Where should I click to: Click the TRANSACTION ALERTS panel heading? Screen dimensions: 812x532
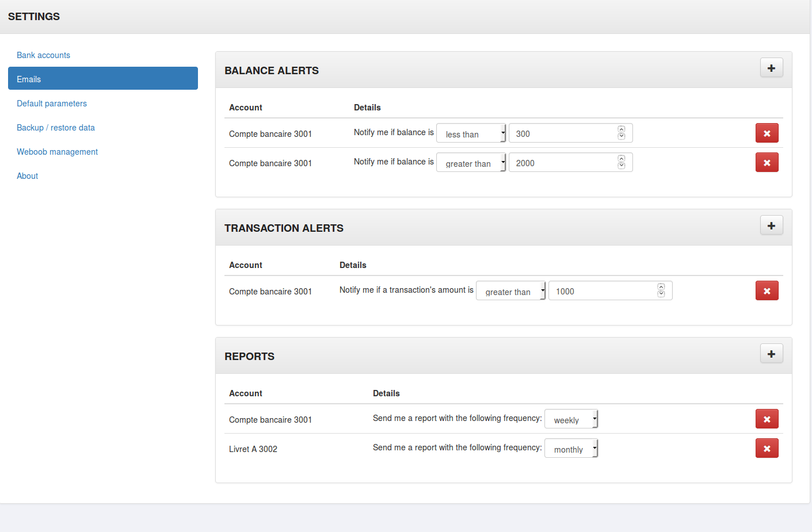click(284, 228)
